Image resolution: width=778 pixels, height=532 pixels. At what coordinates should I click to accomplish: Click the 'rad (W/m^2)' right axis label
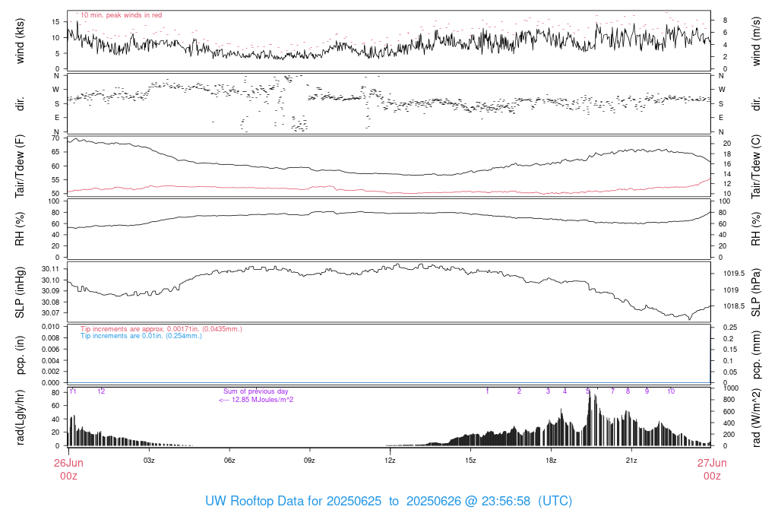(x=757, y=416)
